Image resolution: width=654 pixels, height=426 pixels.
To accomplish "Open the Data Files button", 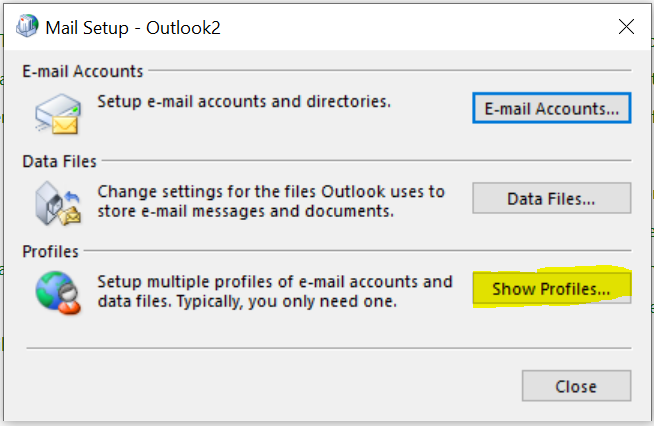I will coord(551,198).
